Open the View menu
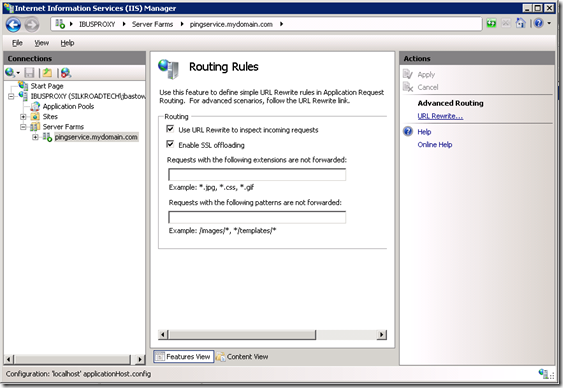The image size is (563, 388). click(x=41, y=43)
